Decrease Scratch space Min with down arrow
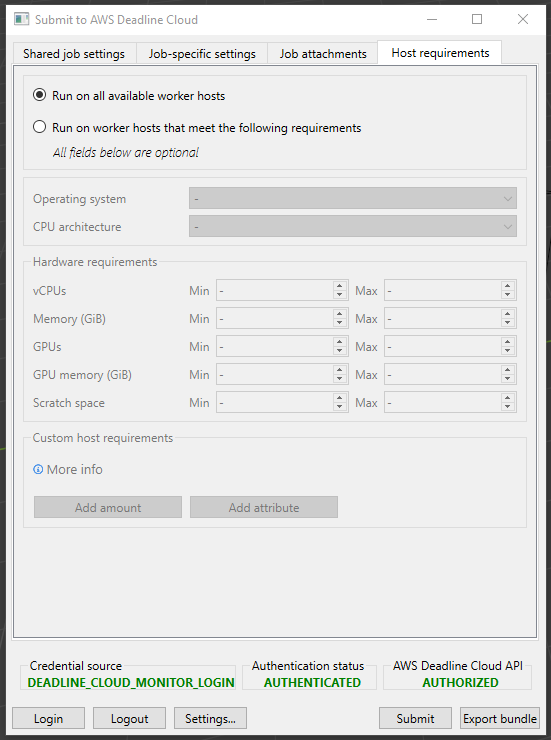551x740 pixels. 340,407
